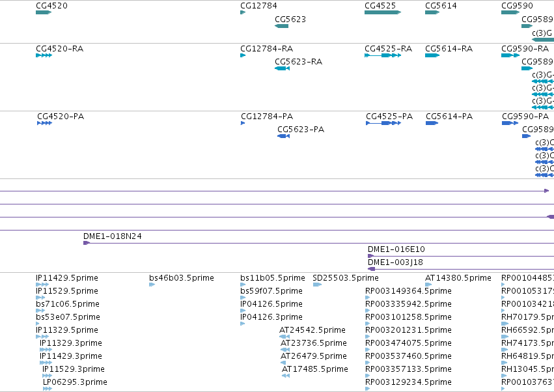
Task: Click the bs71c06.5prime EST label
Action: tap(68, 304)
